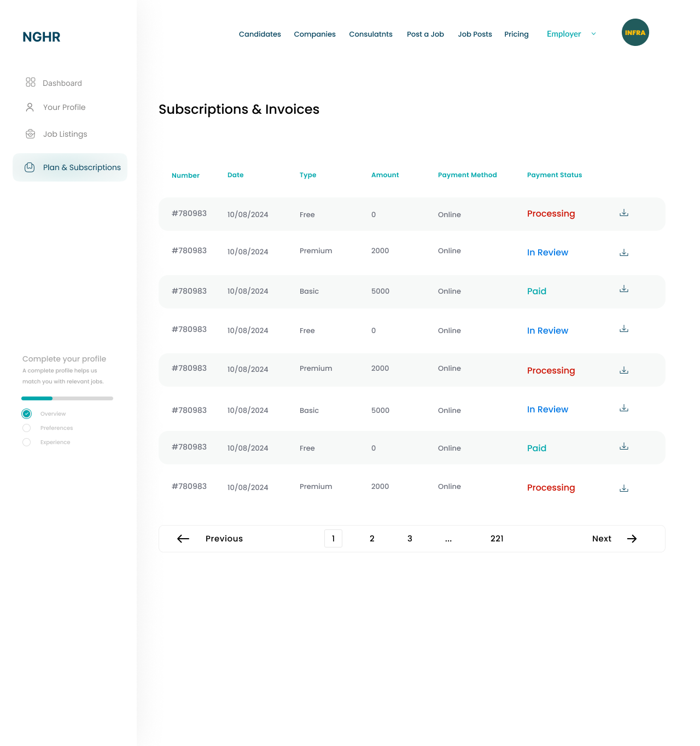Viewport: 700px width, 746px height.
Task: Open the Employer role menu label
Action: (564, 34)
